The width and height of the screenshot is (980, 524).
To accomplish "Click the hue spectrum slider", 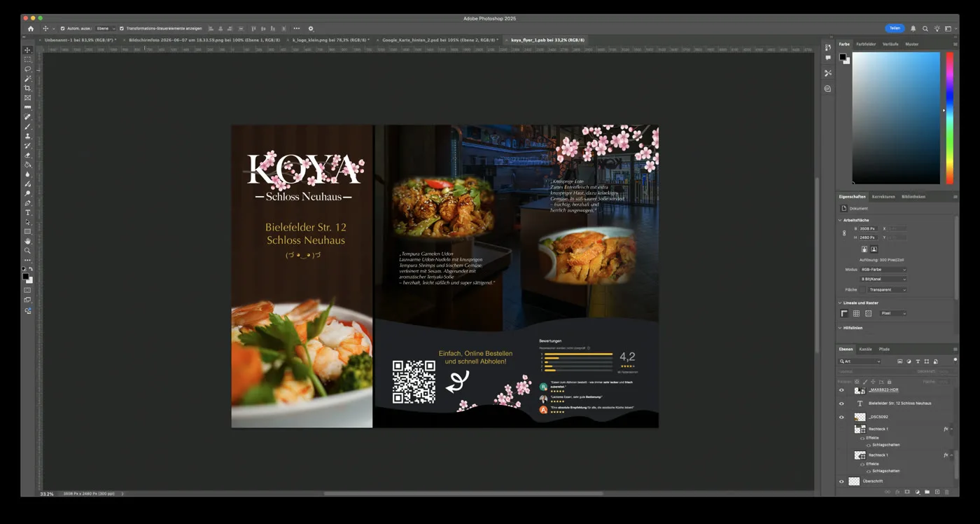I will 950,118.
